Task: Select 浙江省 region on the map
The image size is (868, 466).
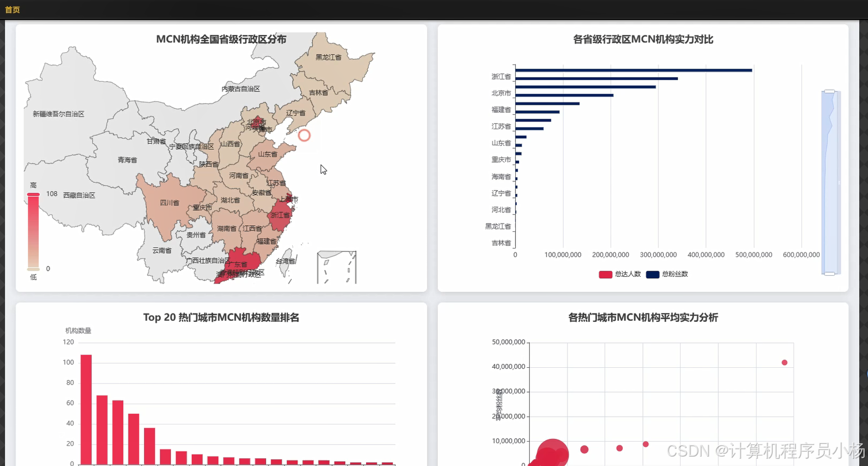Action: [x=280, y=215]
